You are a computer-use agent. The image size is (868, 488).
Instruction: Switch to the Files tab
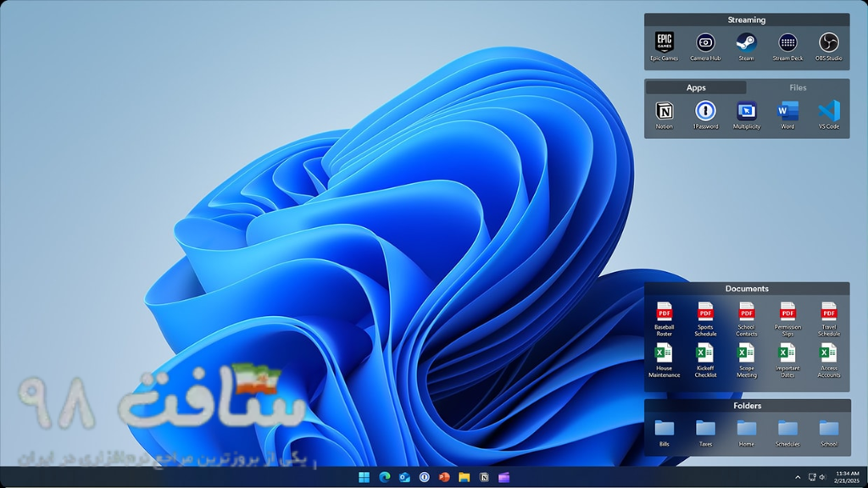click(798, 87)
